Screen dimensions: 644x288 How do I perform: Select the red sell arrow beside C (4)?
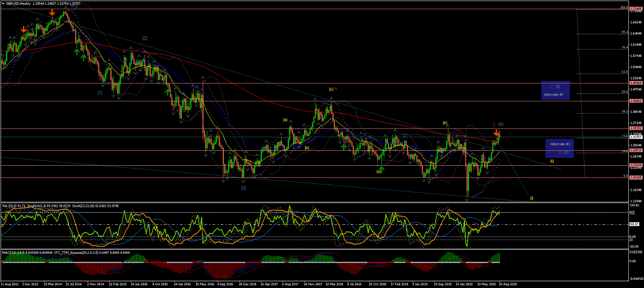click(496, 133)
